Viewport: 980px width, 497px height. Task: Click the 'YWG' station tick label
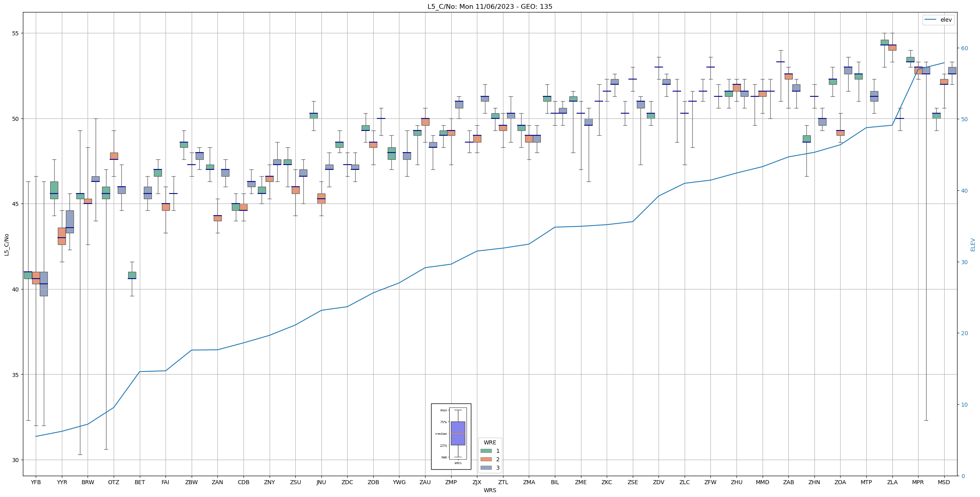pyautogui.click(x=399, y=482)
